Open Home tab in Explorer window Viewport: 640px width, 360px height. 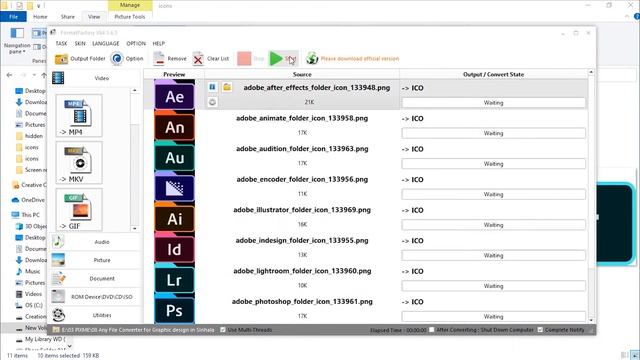pos(40,17)
